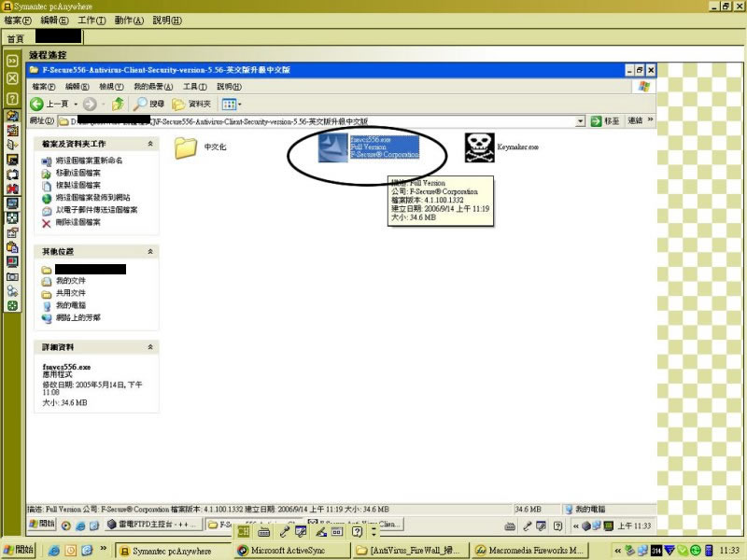
Task: Switch to 雷電FTPD主控台 remote taskbar button
Action: point(153,525)
